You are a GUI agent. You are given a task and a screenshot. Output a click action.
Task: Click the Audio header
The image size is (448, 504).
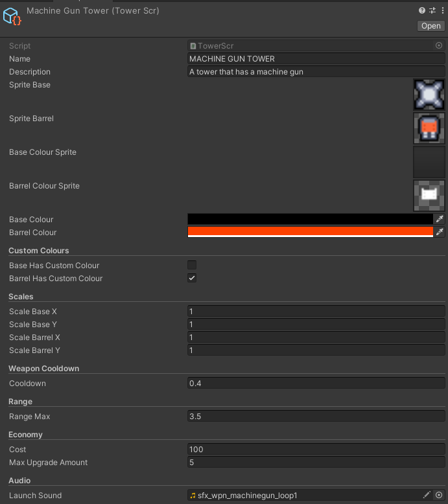click(x=19, y=481)
